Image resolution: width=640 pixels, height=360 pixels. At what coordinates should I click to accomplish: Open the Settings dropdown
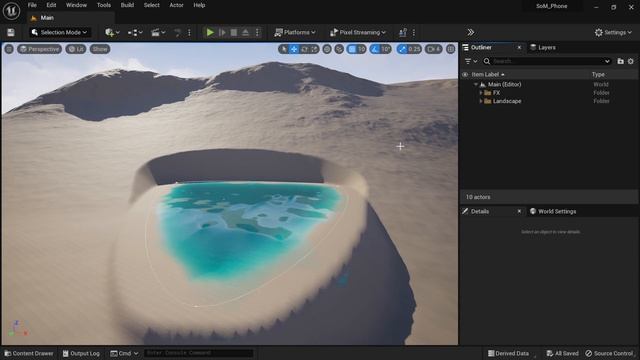[x=613, y=33]
